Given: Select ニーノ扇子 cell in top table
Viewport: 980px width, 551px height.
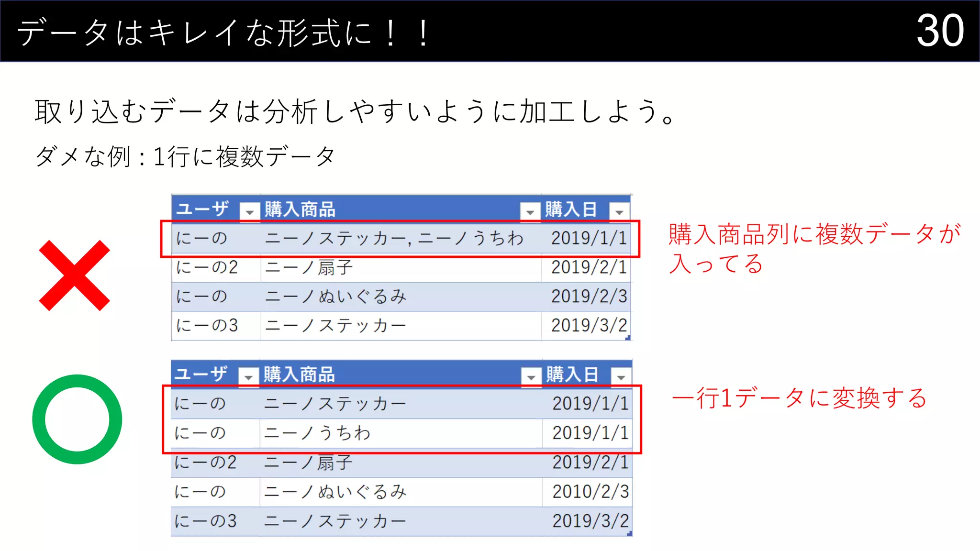Looking at the screenshot, I should tap(309, 267).
